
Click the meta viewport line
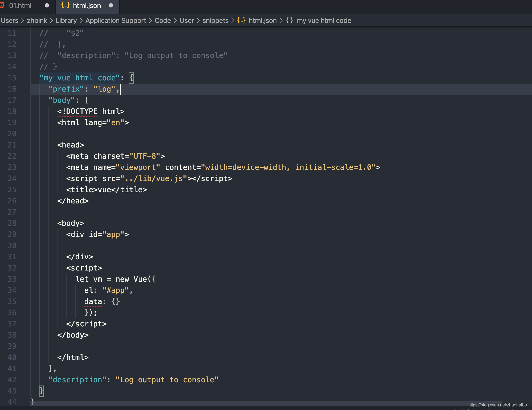(x=223, y=167)
